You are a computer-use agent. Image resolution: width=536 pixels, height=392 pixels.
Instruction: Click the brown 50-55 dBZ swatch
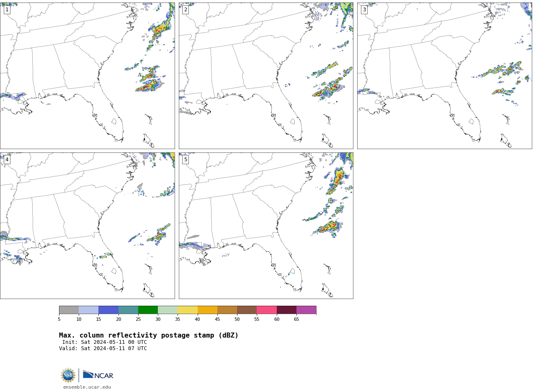[x=247, y=310]
